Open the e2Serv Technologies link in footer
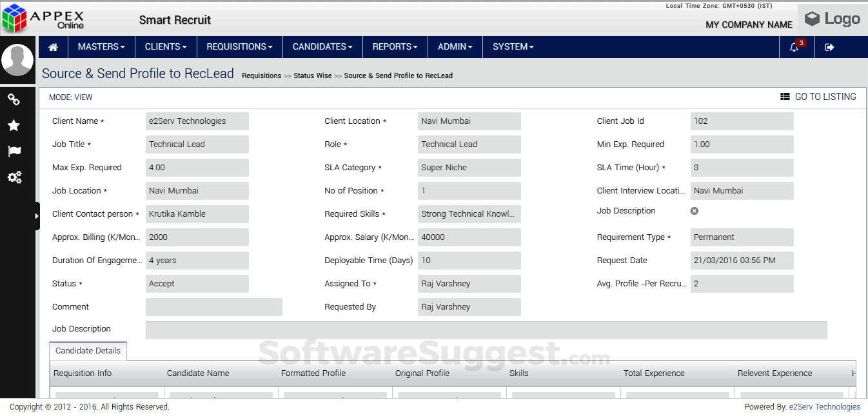 pos(824,406)
